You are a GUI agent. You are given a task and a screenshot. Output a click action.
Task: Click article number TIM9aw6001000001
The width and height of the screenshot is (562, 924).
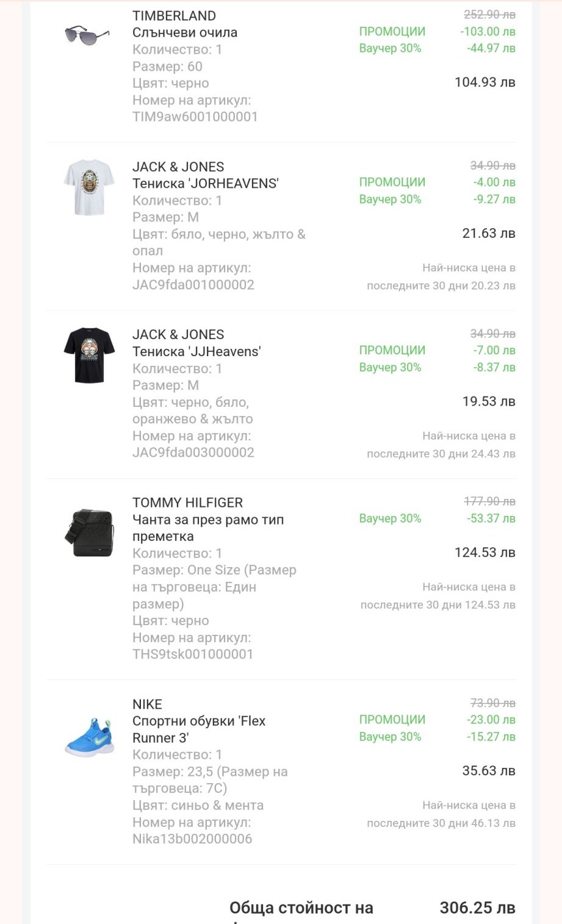(x=195, y=116)
